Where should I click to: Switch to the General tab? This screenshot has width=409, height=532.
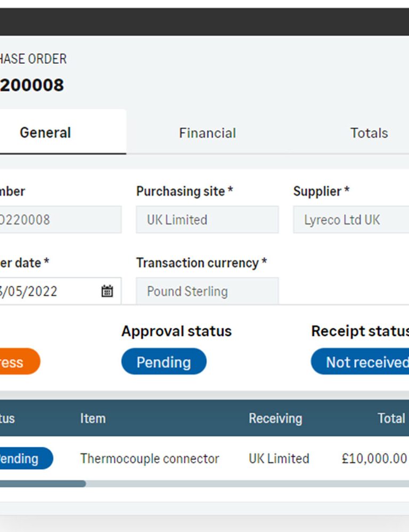[45, 132]
